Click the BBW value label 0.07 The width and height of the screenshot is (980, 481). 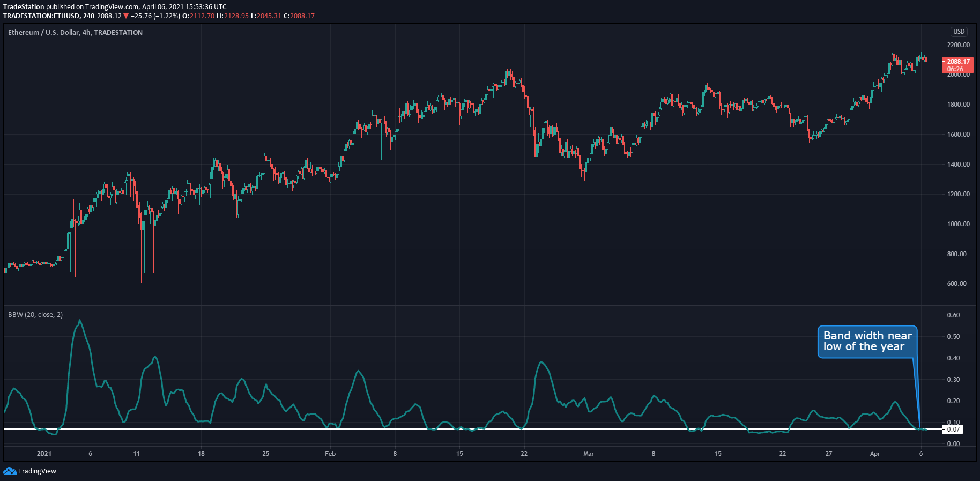(x=953, y=430)
